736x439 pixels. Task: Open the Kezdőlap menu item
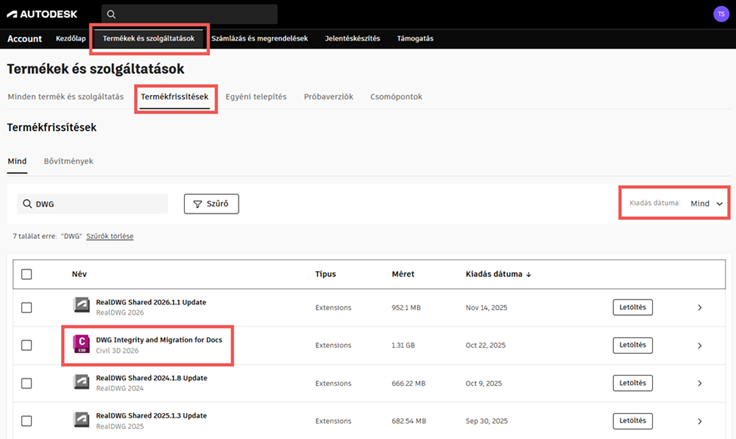click(x=70, y=39)
